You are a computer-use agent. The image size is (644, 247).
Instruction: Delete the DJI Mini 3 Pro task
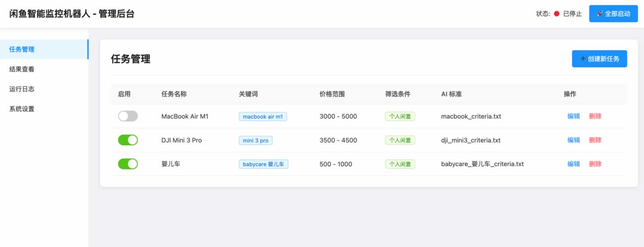(595, 140)
